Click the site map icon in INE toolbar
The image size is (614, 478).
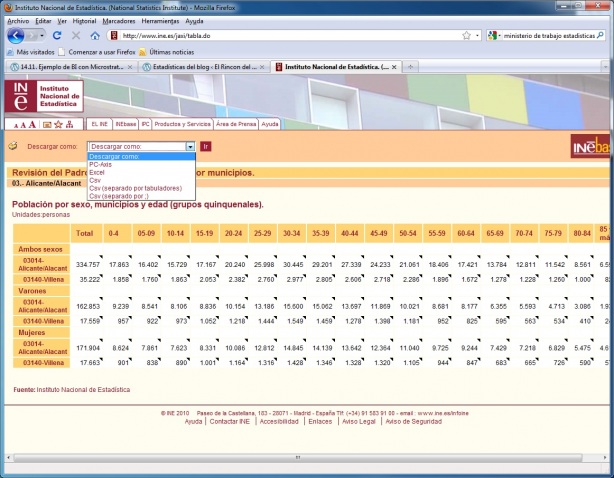click(x=70, y=124)
